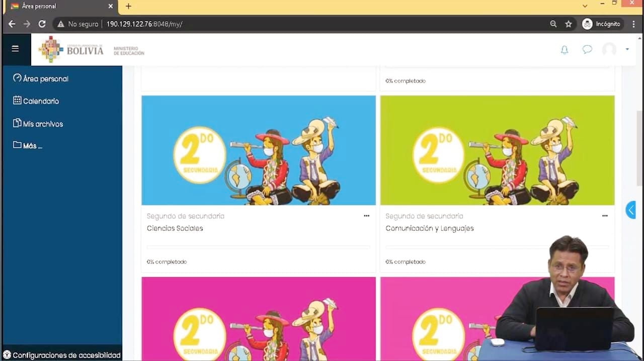Click the Bolivia Ministerio de Educación logo
The width and height of the screenshot is (644, 361).
(92, 50)
